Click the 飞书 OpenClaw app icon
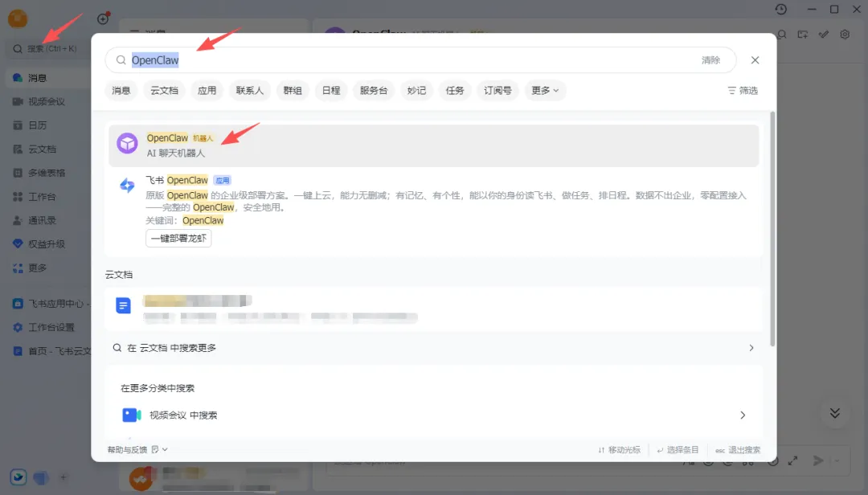The height and width of the screenshot is (495, 868). tap(127, 186)
